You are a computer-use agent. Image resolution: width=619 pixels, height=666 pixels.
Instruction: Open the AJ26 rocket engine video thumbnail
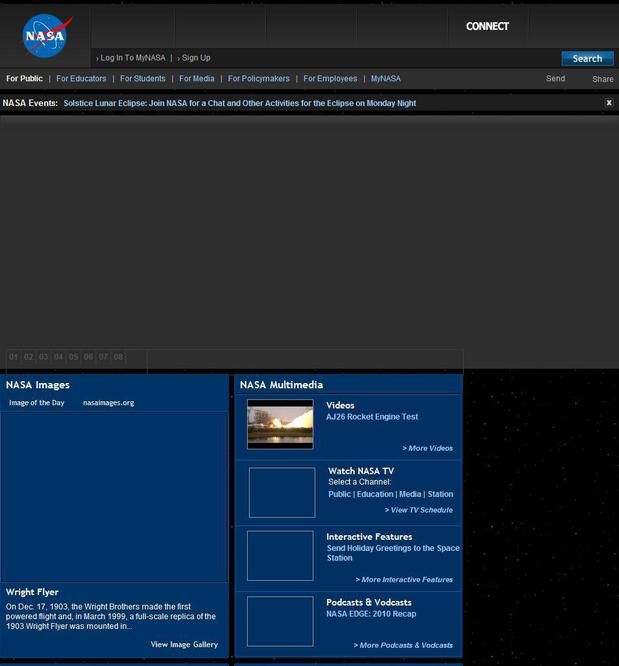click(280, 424)
